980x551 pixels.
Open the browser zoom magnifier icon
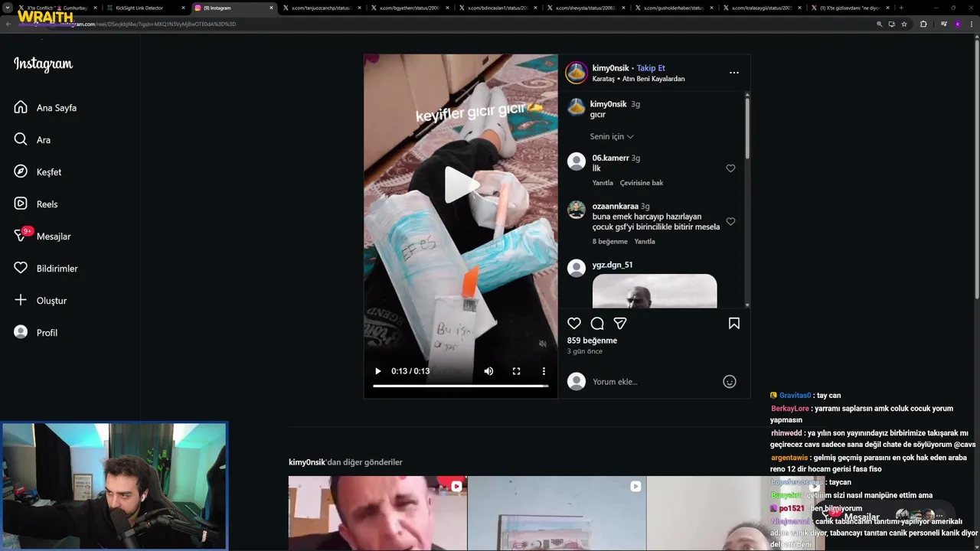[880, 24]
